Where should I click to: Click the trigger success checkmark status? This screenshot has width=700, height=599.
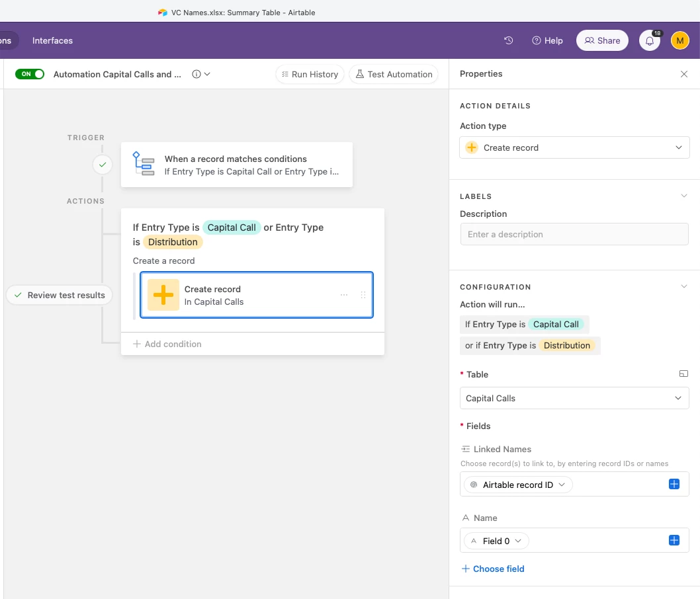[x=103, y=165]
